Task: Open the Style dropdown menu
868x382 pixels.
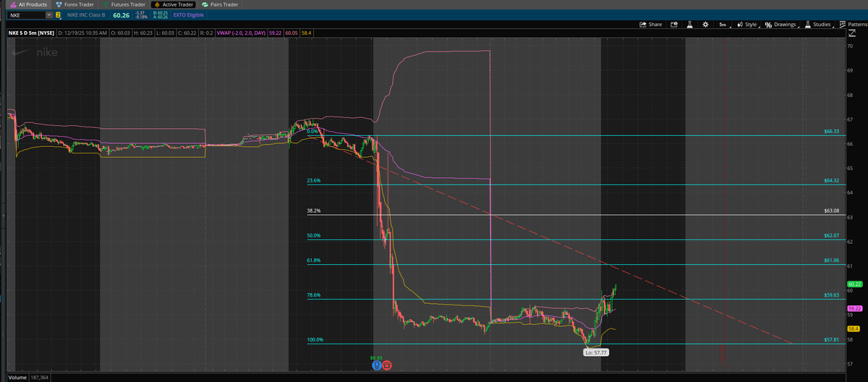Action: tap(746, 25)
